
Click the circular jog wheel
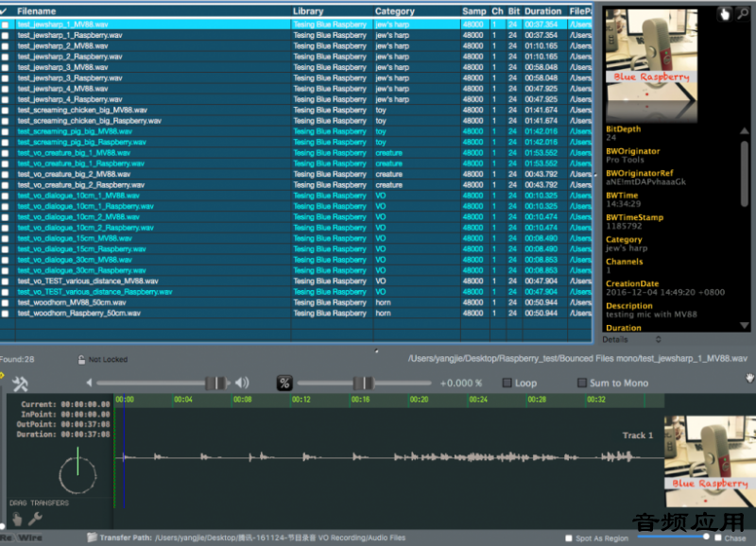click(x=77, y=475)
